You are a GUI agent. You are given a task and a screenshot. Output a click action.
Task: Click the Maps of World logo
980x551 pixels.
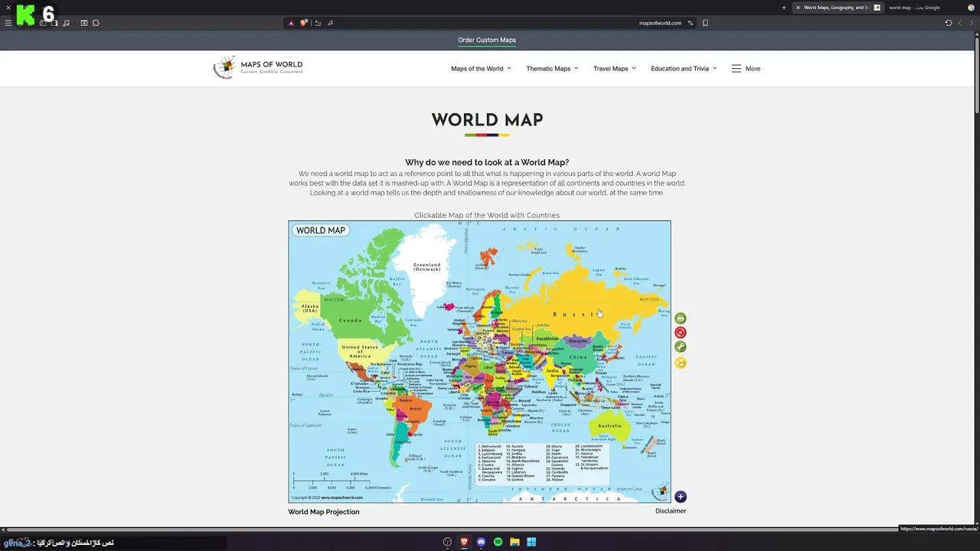pos(258,68)
